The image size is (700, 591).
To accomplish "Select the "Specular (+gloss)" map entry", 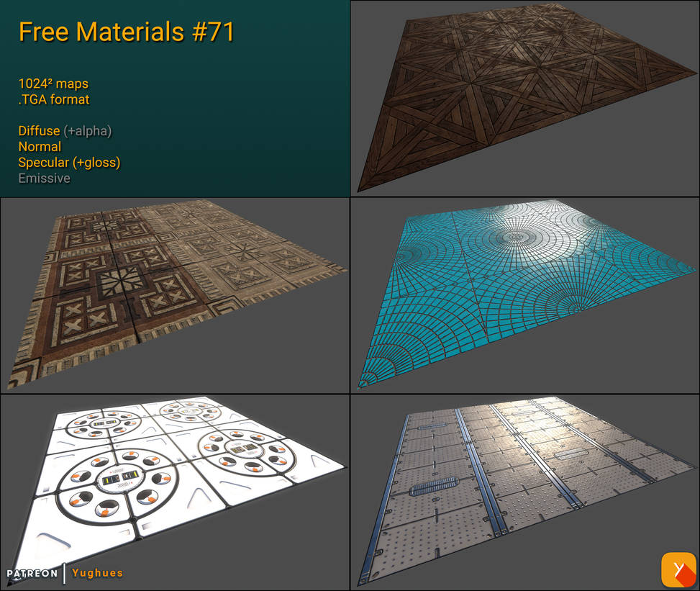I will [x=70, y=163].
